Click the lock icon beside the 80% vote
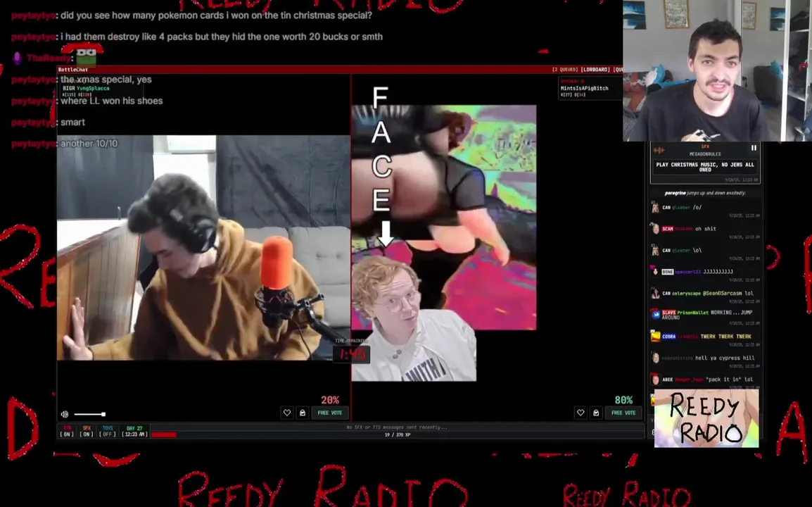 596,413
